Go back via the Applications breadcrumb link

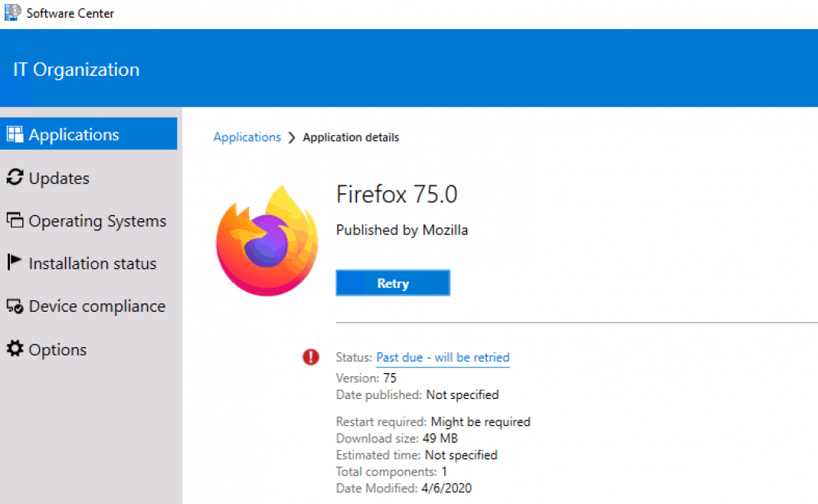coord(247,138)
